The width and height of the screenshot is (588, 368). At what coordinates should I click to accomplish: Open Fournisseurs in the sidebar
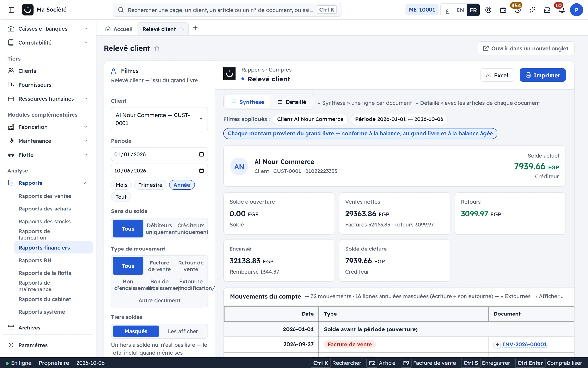click(35, 85)
